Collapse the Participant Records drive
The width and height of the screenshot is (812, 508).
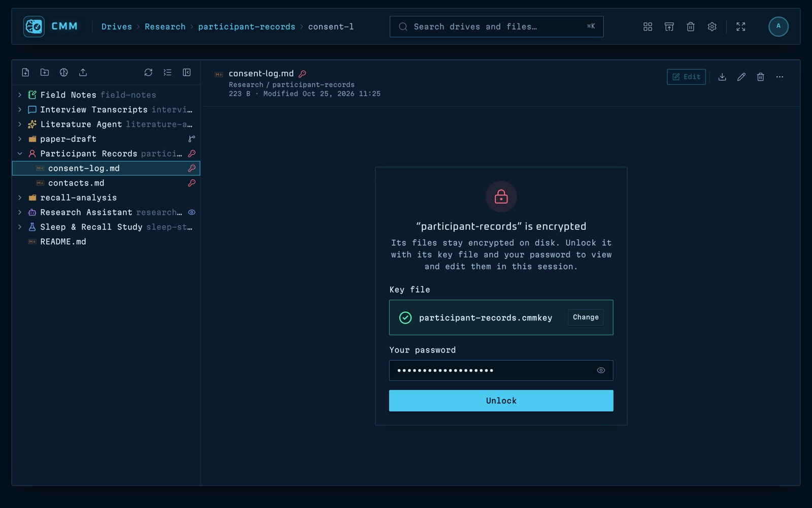(x=20, y=153)
